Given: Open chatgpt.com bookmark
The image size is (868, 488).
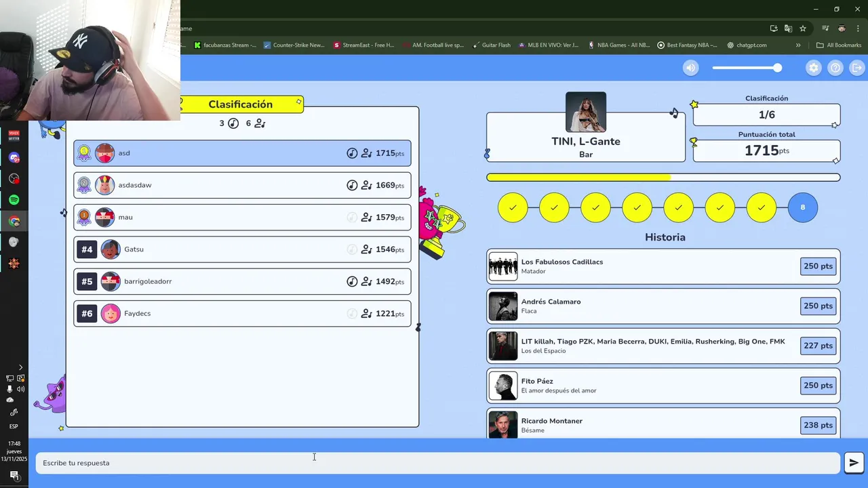Looking at the screenshot, I should 747,45.
